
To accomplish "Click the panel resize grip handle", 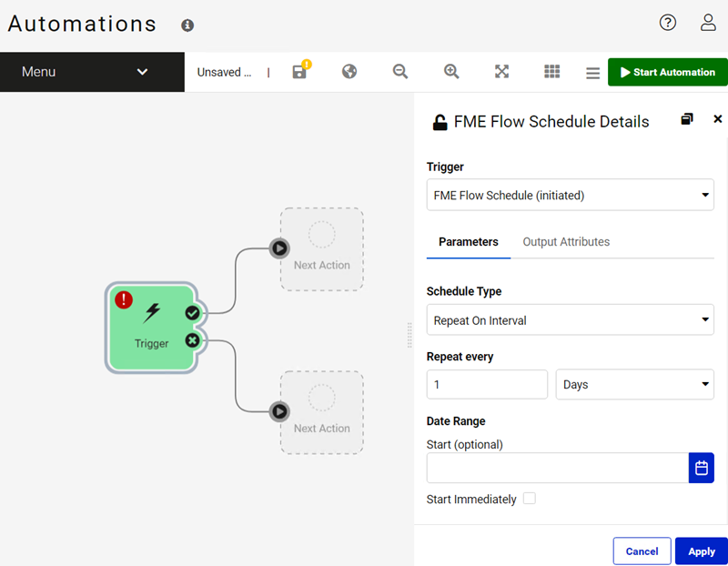I will [409, 335].
